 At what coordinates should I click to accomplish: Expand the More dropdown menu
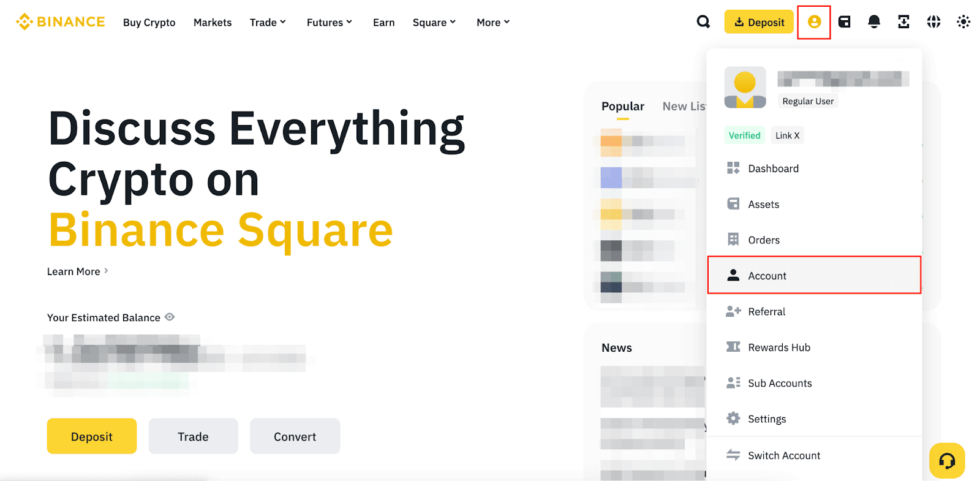(x=493, y=23)
